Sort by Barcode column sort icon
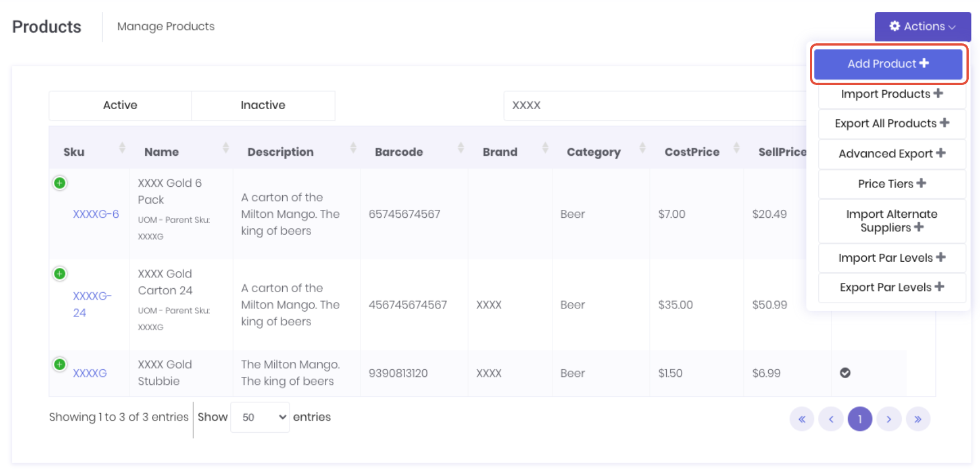Viewport: 980px width, 471px height. coord(461,148)
